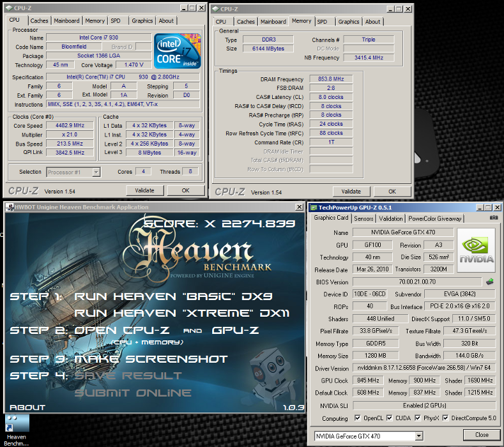504x447 pixels.
Task: Click the Core Speed value 4482.9 MHz
Action: [70, 126]
